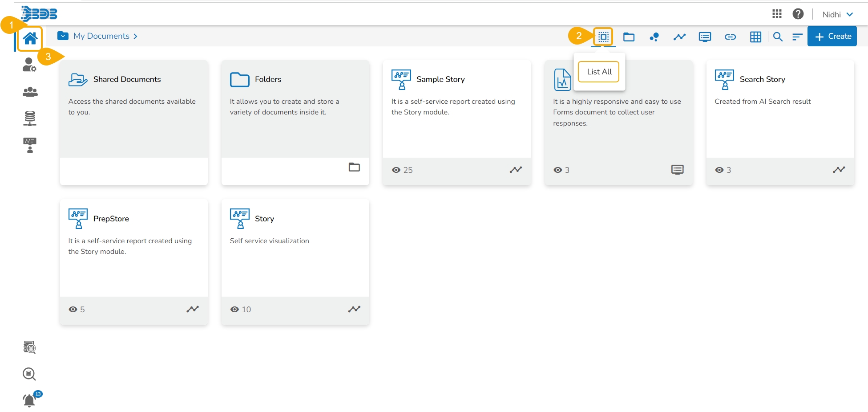
Task: Open the help question mark icon
Action: (x=798, y=14)
